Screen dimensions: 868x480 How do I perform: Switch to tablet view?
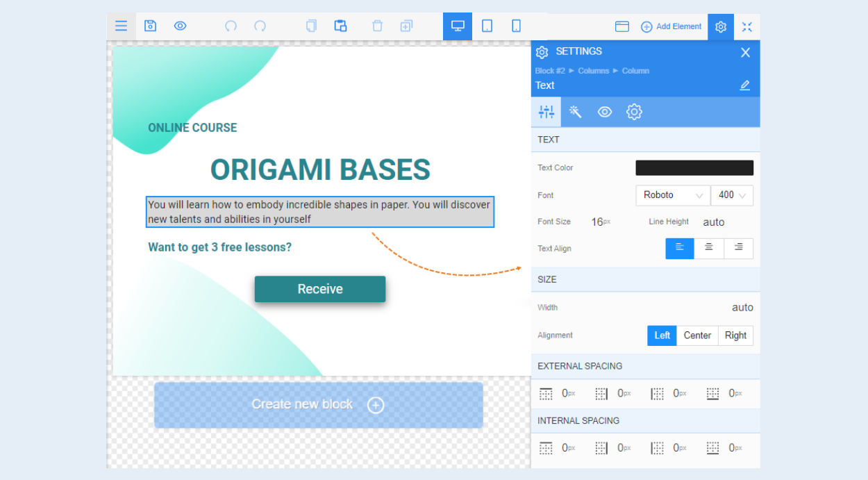(x=487, y=26)
